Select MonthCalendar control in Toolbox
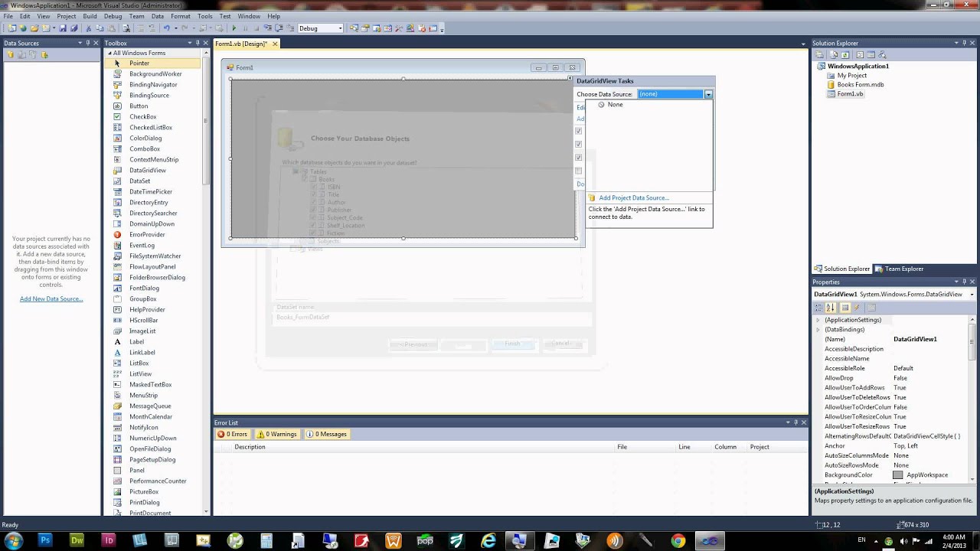 click(x=152, y=417)
